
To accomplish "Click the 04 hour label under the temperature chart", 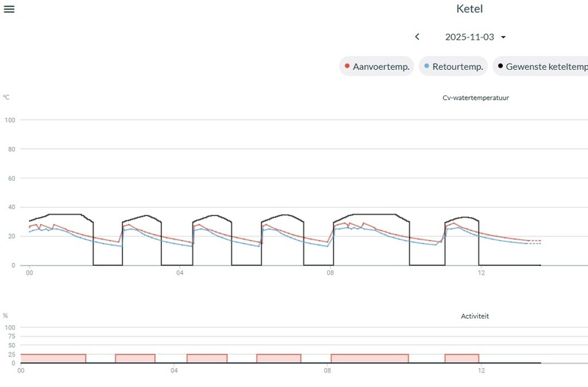I will 180,273.
